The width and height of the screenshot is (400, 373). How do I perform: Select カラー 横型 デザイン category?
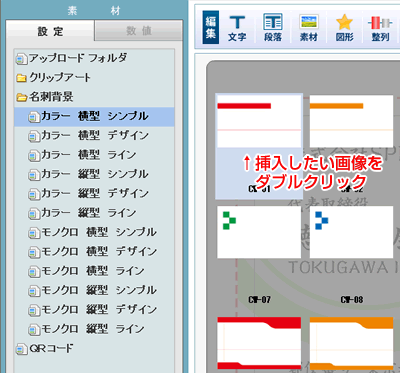pos(94,136)
